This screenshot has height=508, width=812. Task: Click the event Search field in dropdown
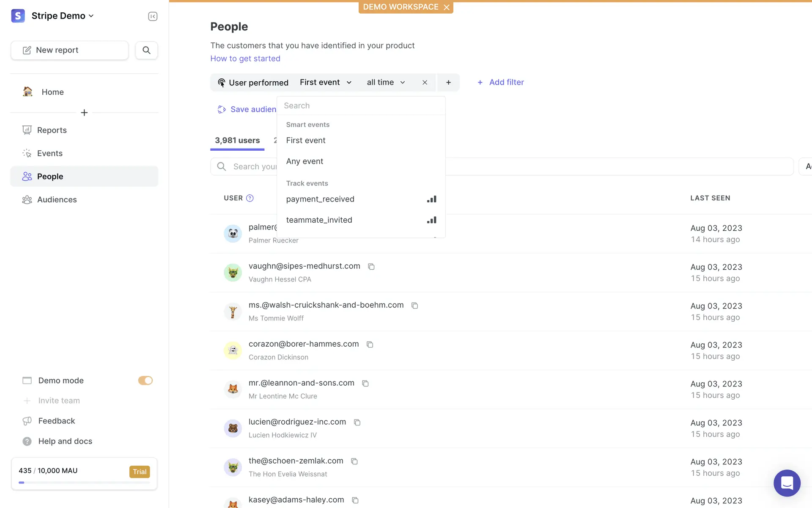tap(361, 106)
